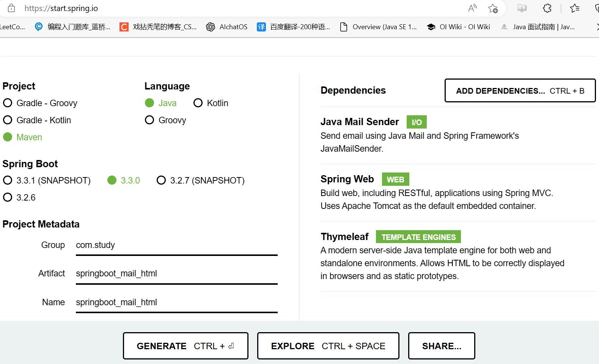Click the 百度翻译 translate bookmark icon
The width and height of the screenshot is (599, 364).
click(261, 27)
